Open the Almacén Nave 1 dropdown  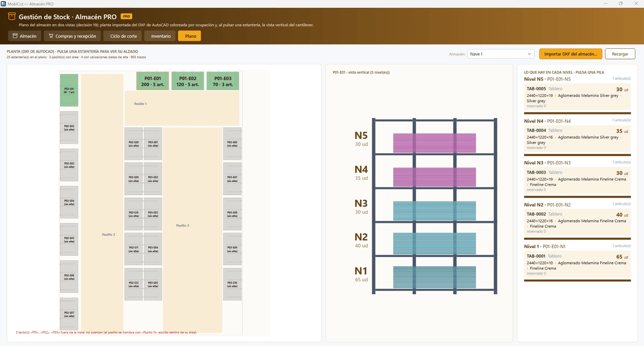pos(501,54)
